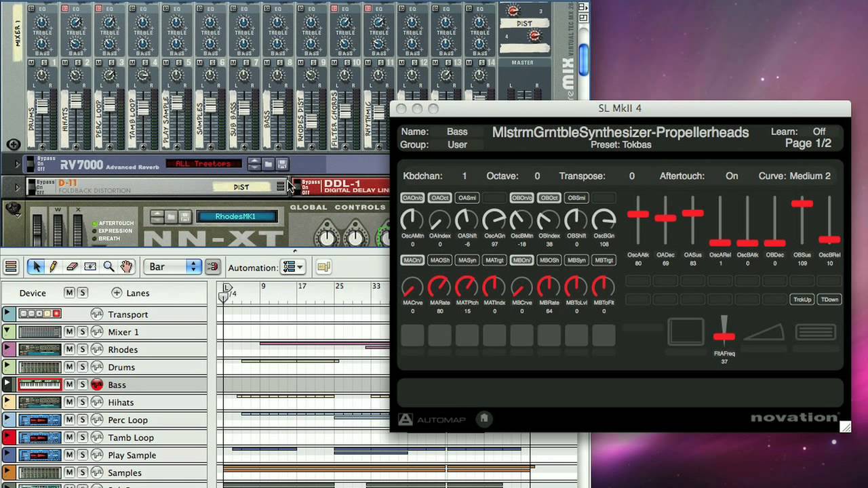Click the expression pedal wedge icon

(764, 332)
